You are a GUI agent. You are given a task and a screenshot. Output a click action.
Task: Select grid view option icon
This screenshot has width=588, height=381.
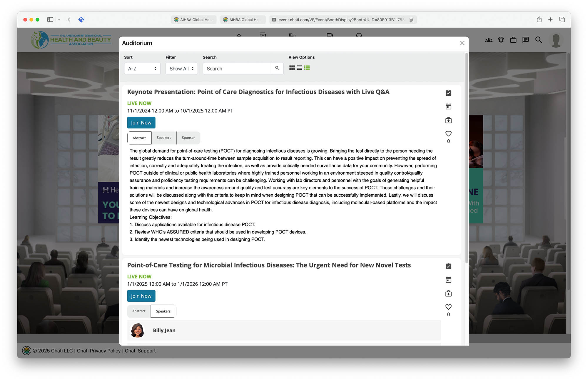(x=292, y=68)
